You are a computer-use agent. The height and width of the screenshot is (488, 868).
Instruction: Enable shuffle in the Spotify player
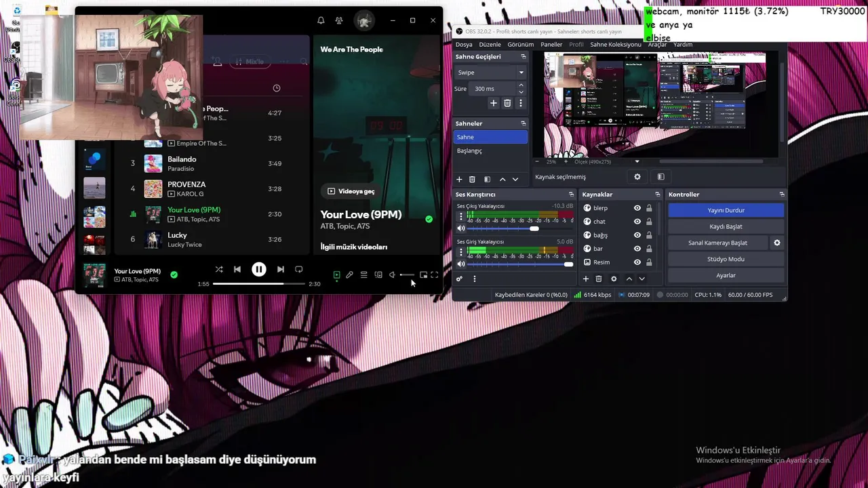[218, 269]
